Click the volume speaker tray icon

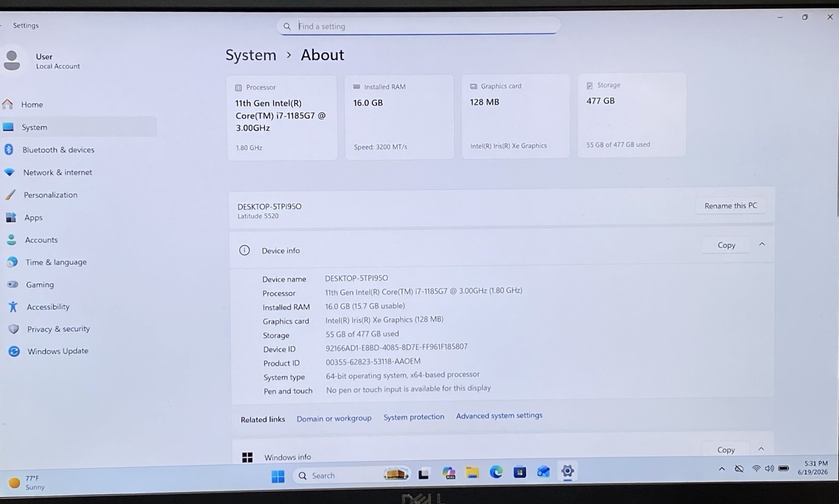769,468
